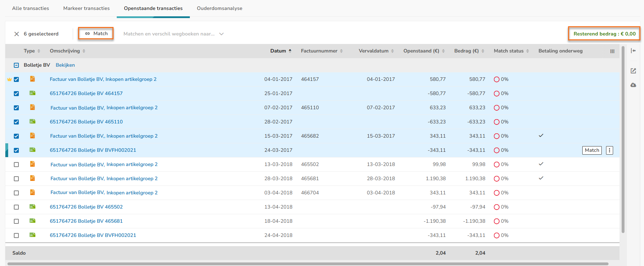Sort by the Datum column
This screenshot has width=644, height=266.
coord(281,51)
